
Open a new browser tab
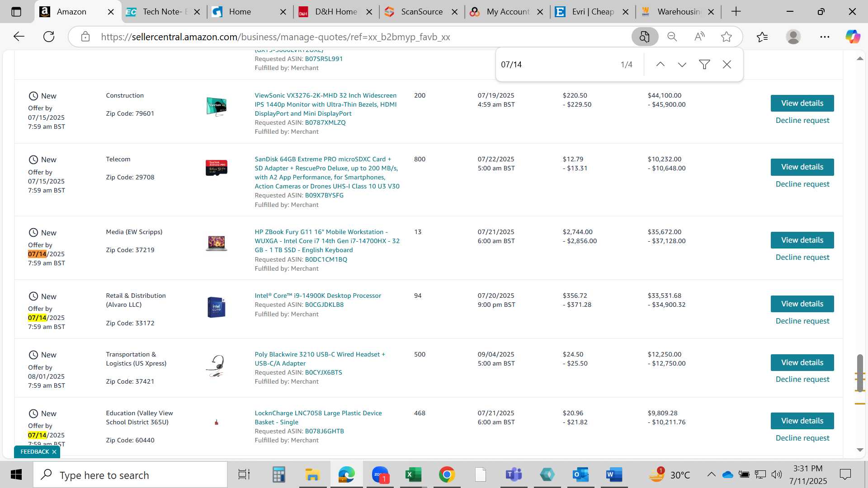736,12
